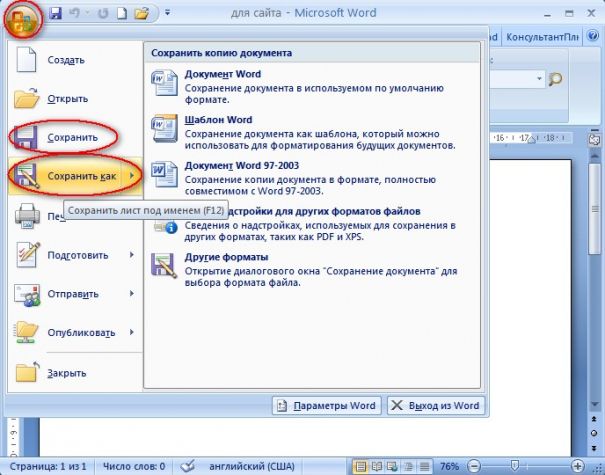This screenshot has height=475, width=605.
Task: Click the Undo arrow in the title bar
Action: click(76, 14)
